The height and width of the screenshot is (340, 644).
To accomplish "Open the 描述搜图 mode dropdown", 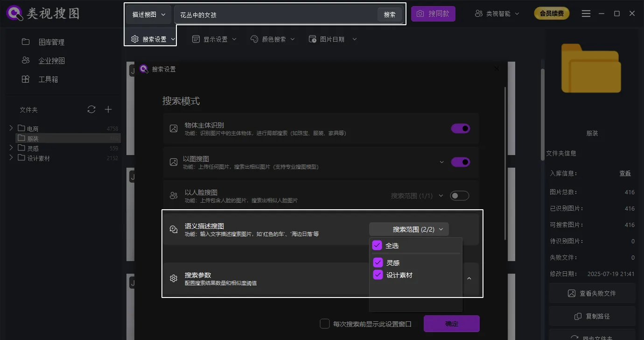I will 148,14.
